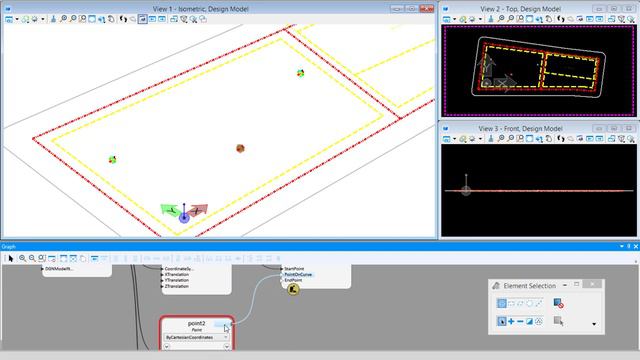Zoom In using View 3 toolbar

pyautogui.click(x=501, y=139)
